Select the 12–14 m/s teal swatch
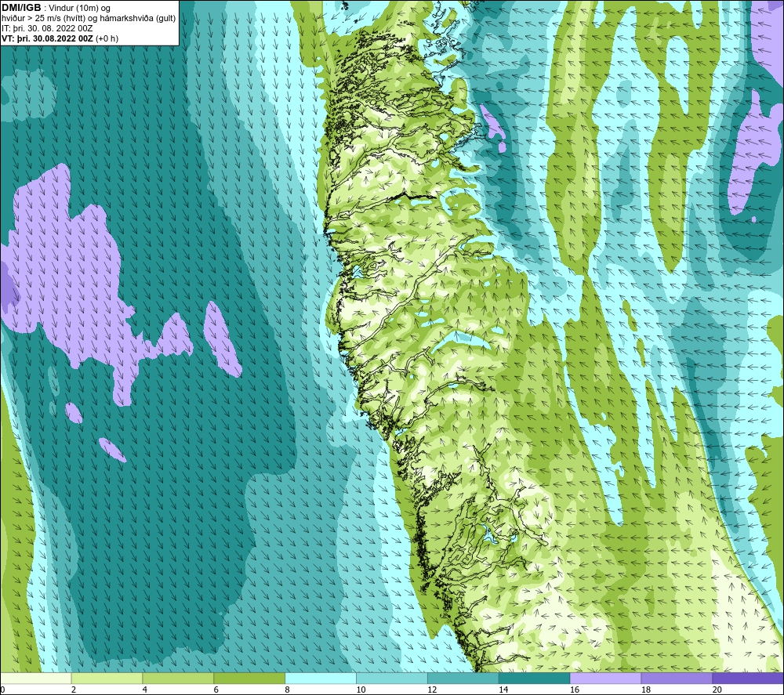The height and width of the screenshot is (695, 784). coord(463,678)
